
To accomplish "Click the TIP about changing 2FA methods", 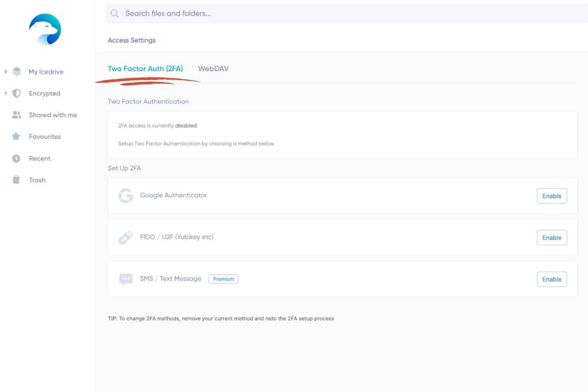I will [221, 318].
